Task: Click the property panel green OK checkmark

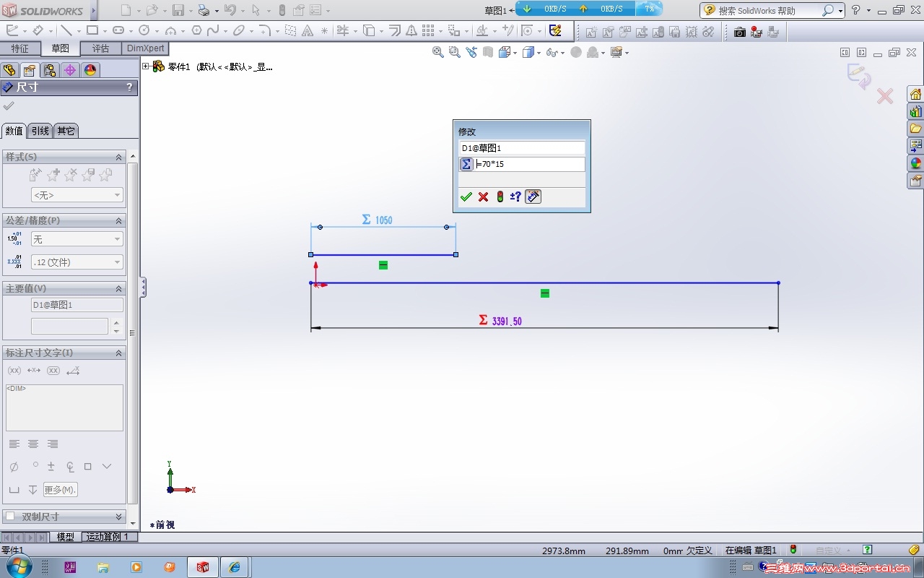Action: pos(9,105)
